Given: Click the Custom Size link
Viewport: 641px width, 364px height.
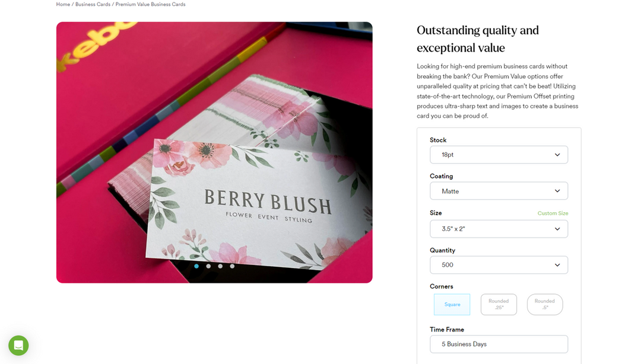Looking at the screenshot, I should click(x=553, y=213).
